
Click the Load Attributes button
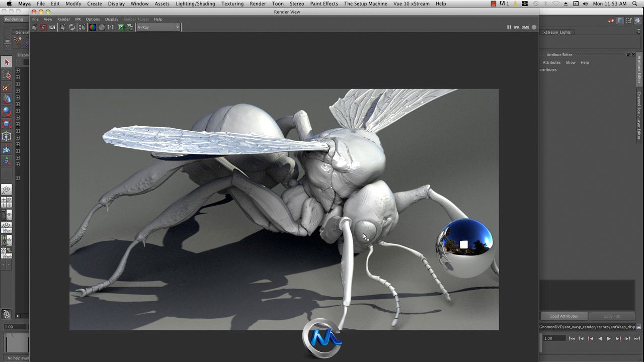click(x=564, y=316)
